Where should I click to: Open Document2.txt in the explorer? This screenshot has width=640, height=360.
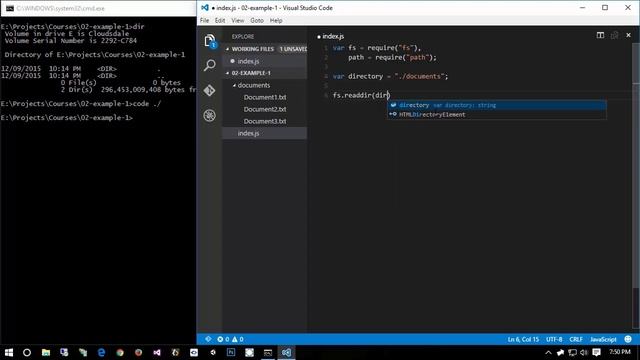click(264, 109)
